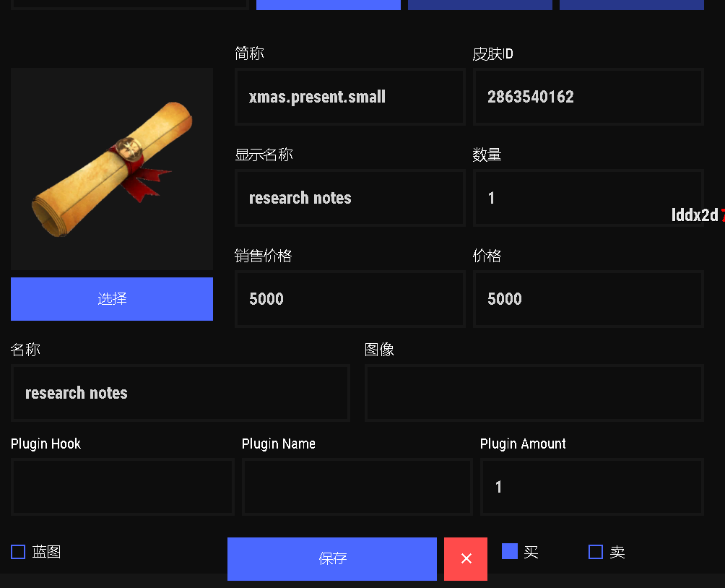The height and width of the screenshot is (588, 725).
Task: Select the rightmost dark blue tab at top
Action: pyautogui.click(x=632, y=4)
